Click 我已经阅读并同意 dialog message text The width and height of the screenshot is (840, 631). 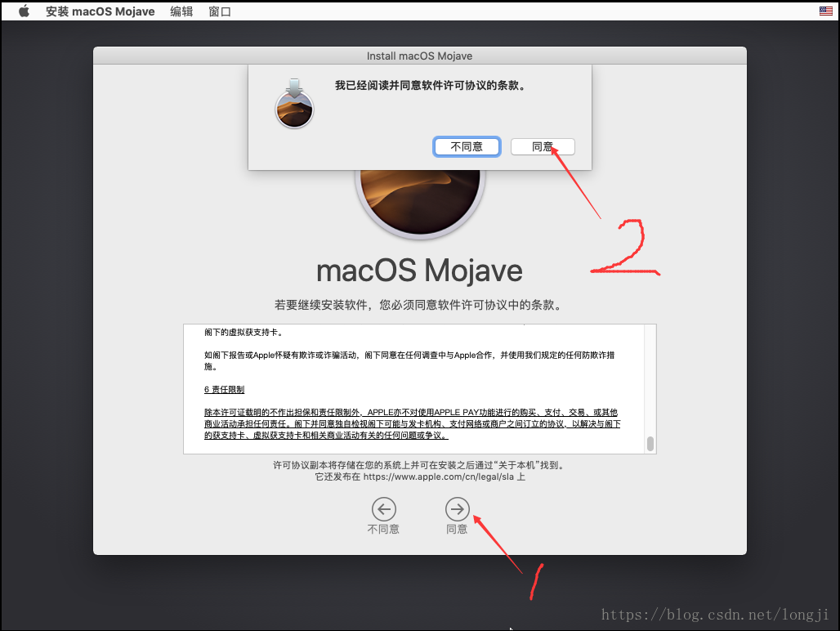[430, 85]
